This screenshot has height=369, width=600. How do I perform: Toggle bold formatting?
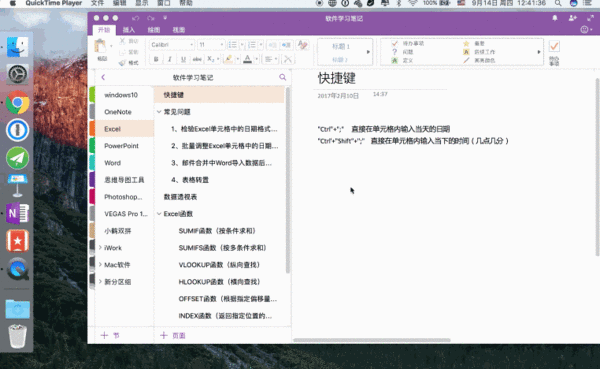(156, 59)
